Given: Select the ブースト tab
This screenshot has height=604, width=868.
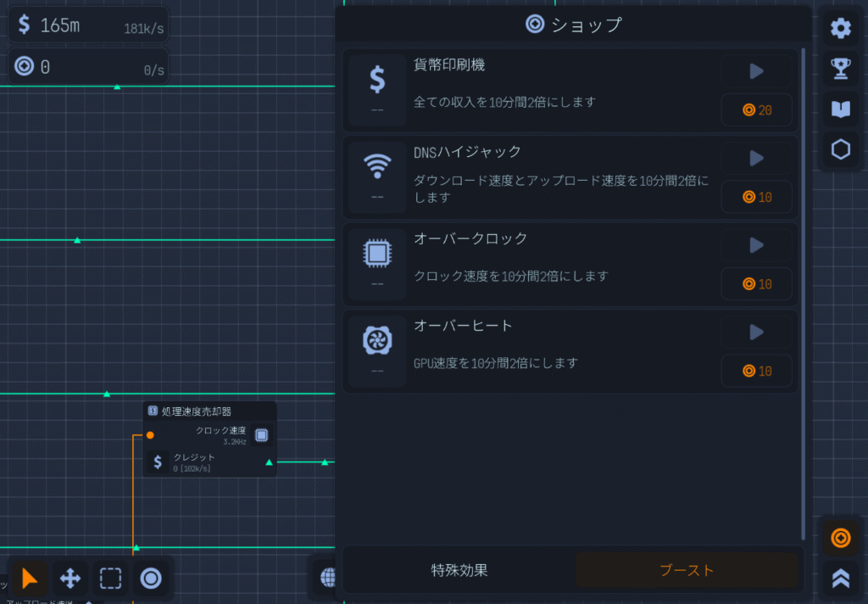Looking at the screenshot, I should coord(687,570).
